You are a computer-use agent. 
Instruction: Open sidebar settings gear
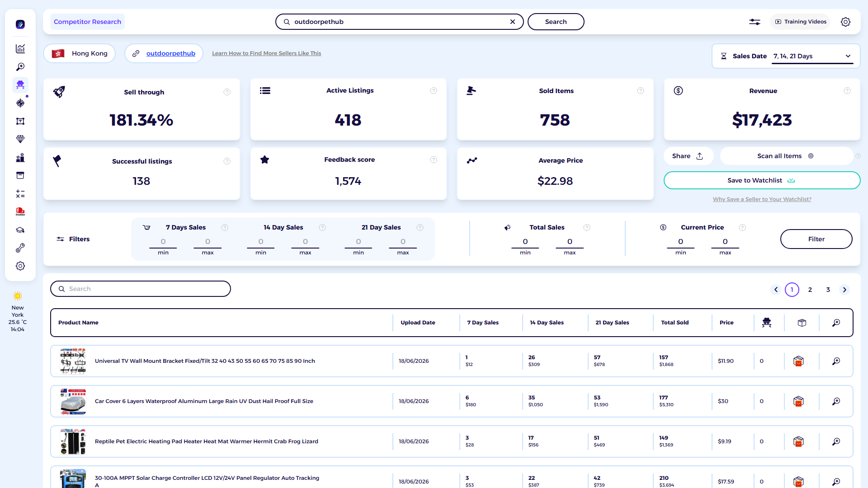pos(20,266)
